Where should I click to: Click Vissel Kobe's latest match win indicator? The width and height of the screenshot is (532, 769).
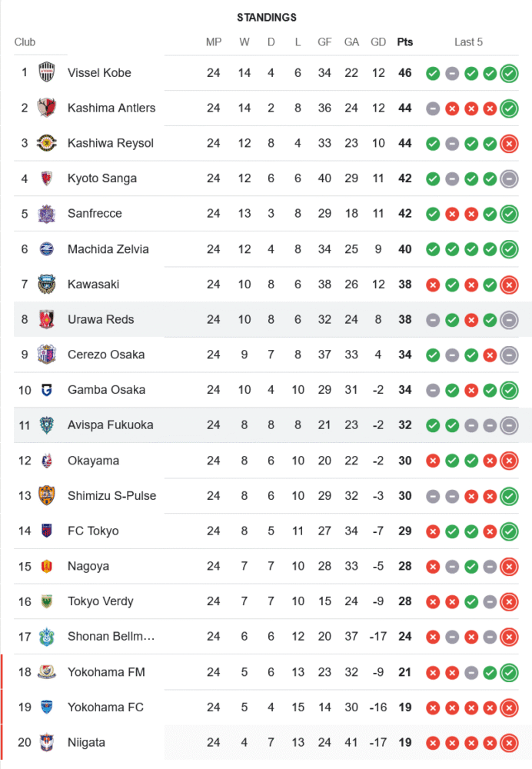pyautogui.click(x=508, y=73)
